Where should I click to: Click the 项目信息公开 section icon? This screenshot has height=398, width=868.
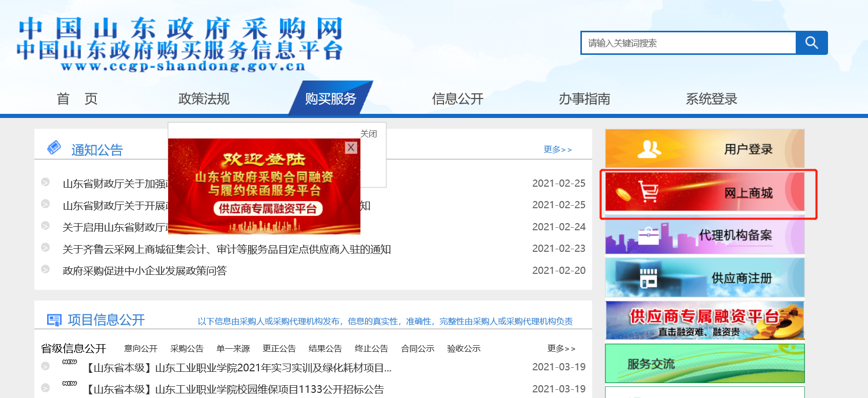54,320
